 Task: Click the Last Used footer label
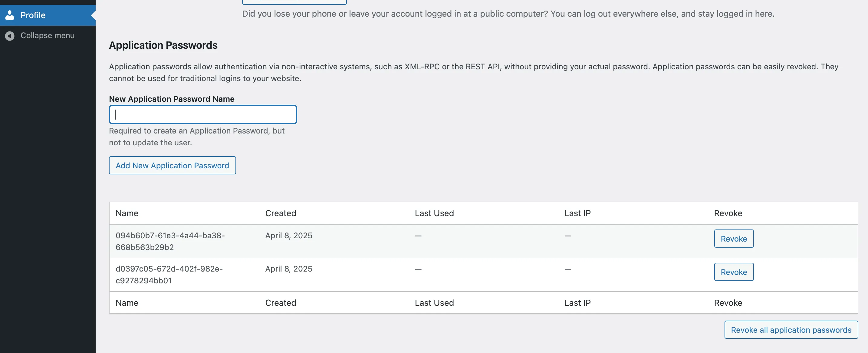point(434,303)
